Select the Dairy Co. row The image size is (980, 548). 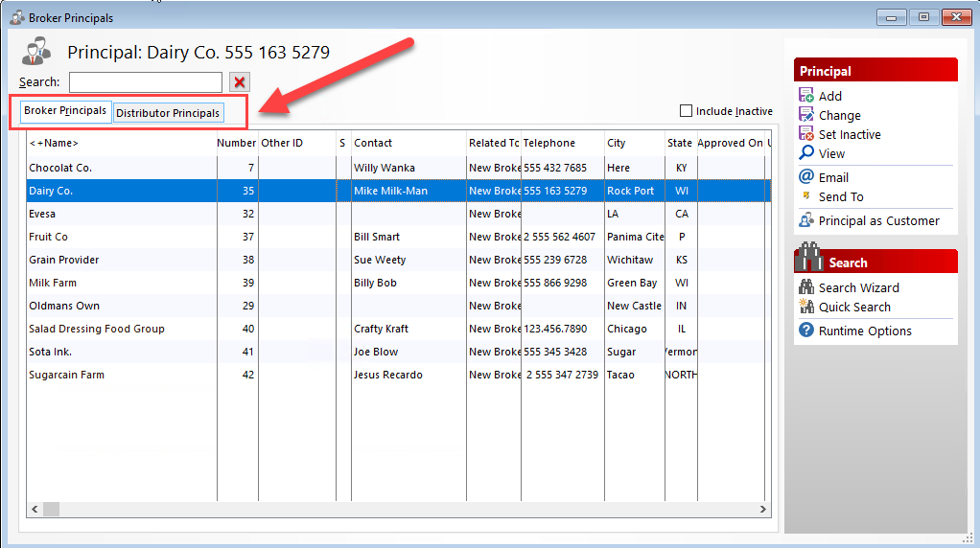(398, 191)
